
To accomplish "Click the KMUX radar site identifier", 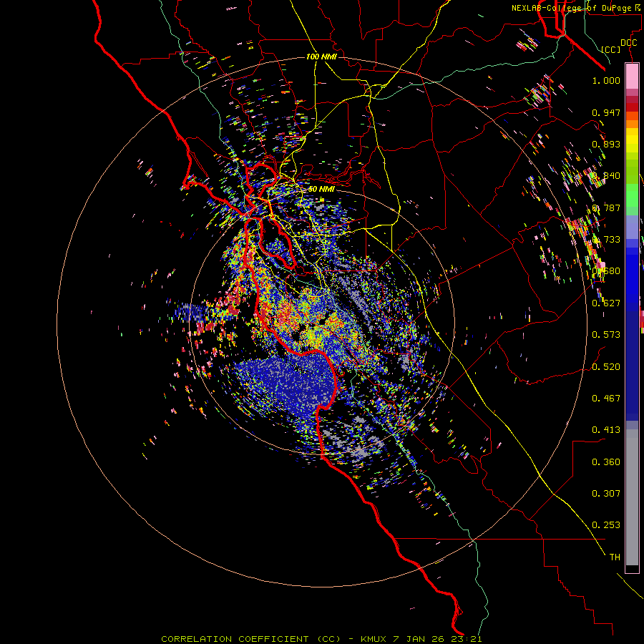I will (x=374, y=639).
